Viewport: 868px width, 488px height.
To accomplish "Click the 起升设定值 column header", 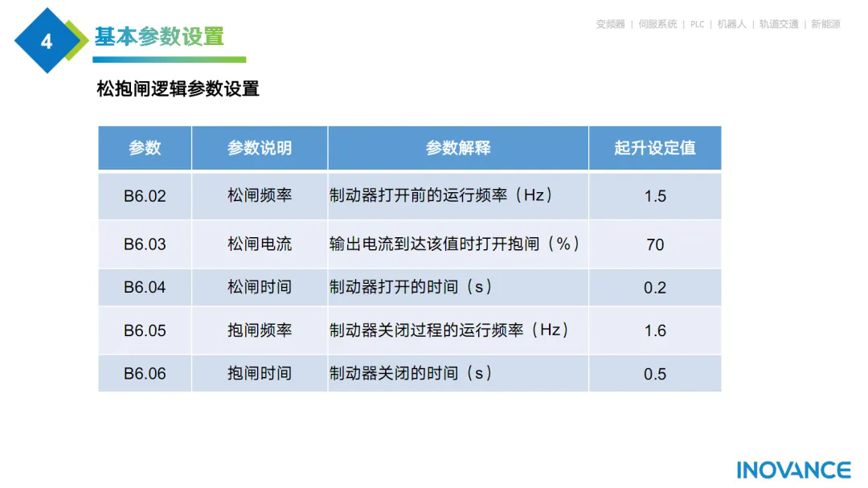I will [654, 148].
